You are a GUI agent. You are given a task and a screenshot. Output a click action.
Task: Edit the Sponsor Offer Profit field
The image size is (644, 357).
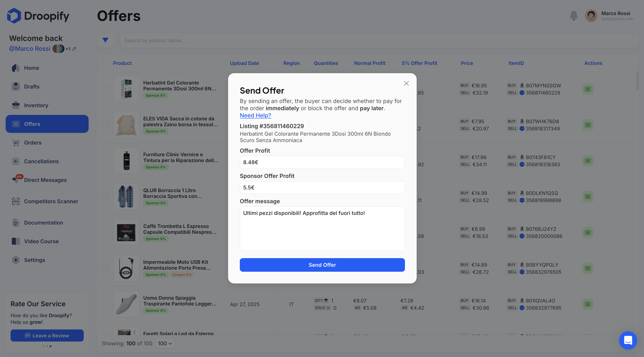tap(322, 187)
